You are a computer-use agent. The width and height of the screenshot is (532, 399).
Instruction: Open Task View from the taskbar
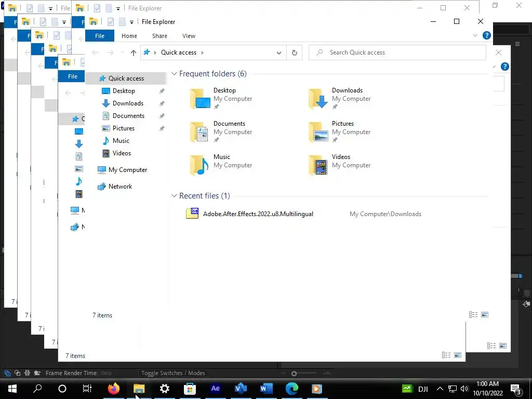tap(87, 389)
